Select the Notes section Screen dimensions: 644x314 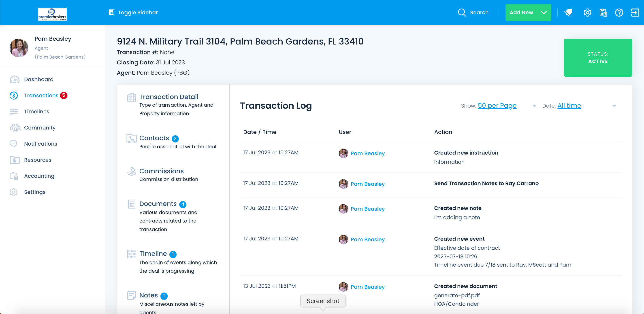coord(148,295)
